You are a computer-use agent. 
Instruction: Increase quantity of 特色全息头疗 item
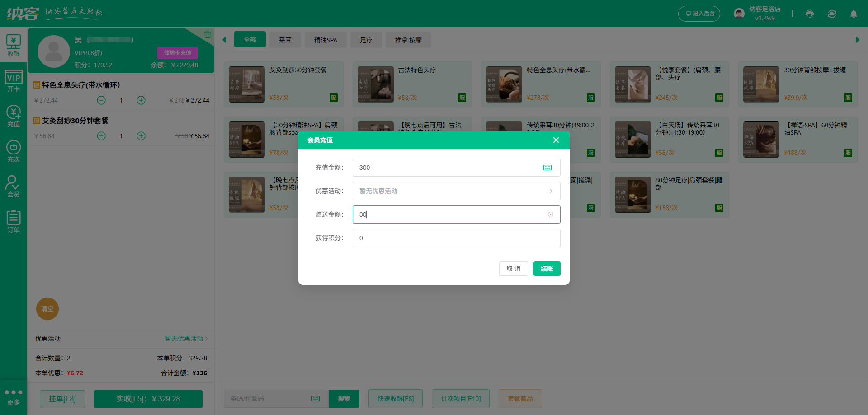click(141, 100)
